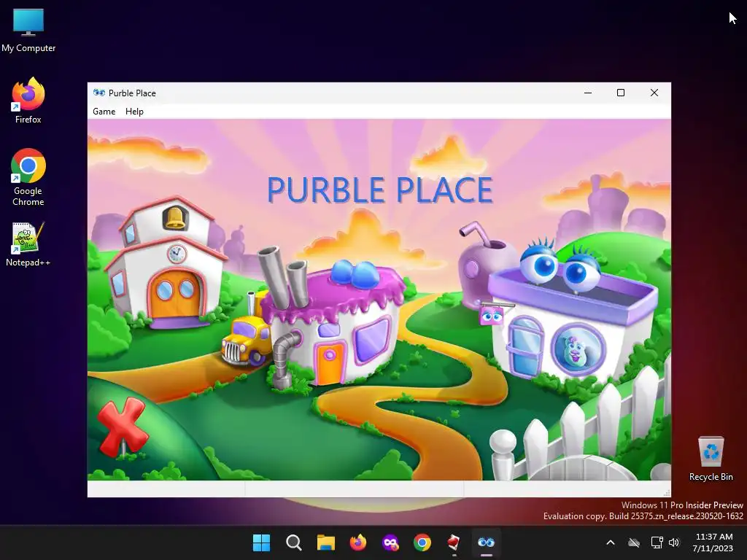Click the Purble Place title bar icon
This screenshot has width=747, height=560.
point(99,93)
